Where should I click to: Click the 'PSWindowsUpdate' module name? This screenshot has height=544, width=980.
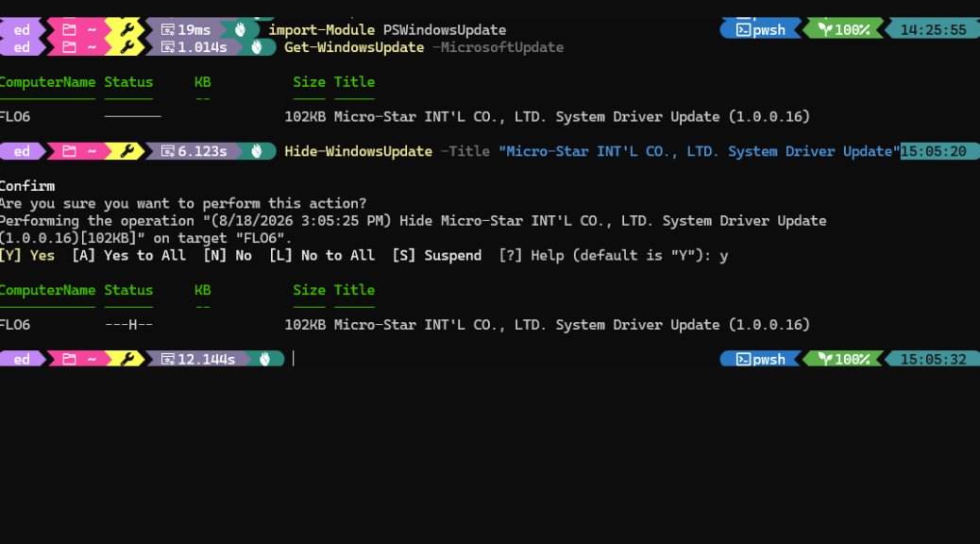(445, 30)
